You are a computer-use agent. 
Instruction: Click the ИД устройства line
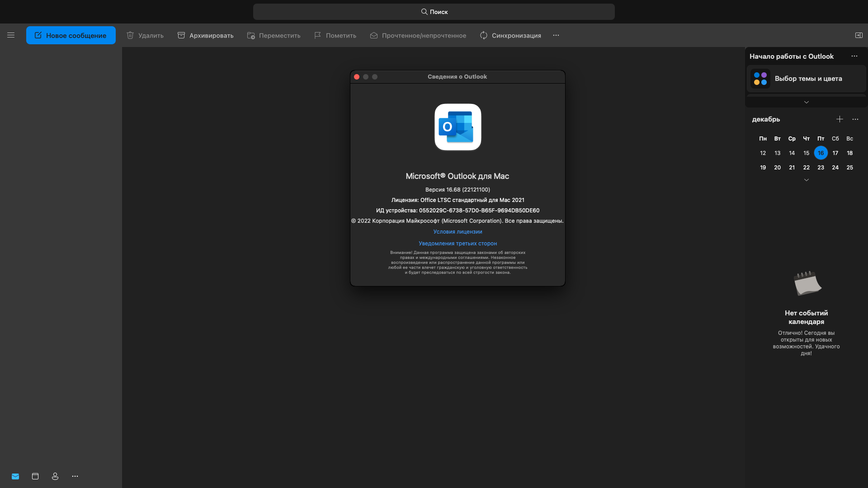[x=458, y=211]
